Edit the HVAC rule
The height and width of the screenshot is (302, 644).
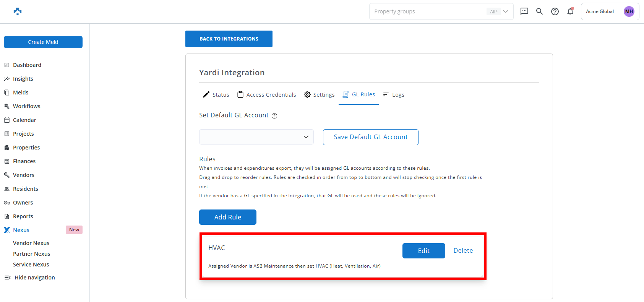click(x=423, y=251)
